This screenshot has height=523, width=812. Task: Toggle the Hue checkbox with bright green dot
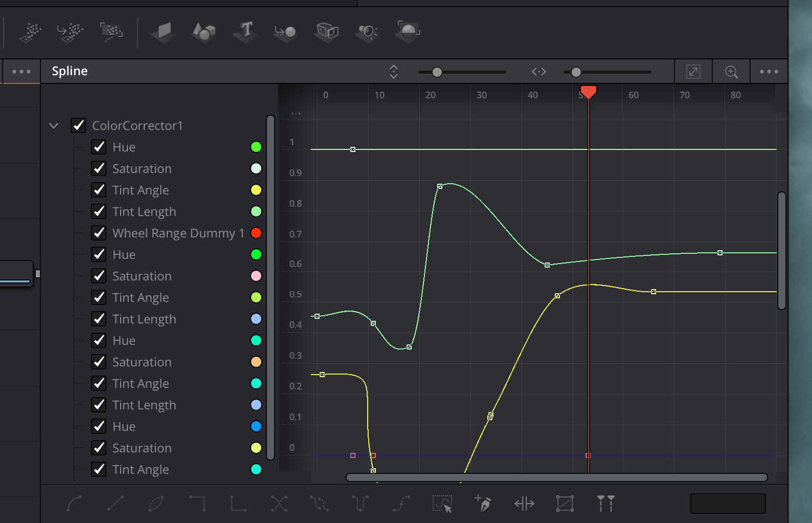click(99, 254)
